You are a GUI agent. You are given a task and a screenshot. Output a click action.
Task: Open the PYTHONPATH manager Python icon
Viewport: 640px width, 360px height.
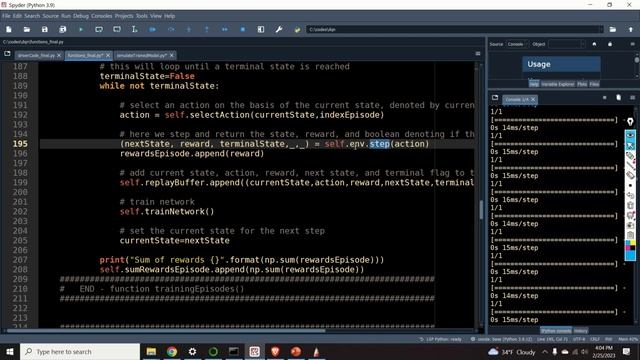pos(297,29)
